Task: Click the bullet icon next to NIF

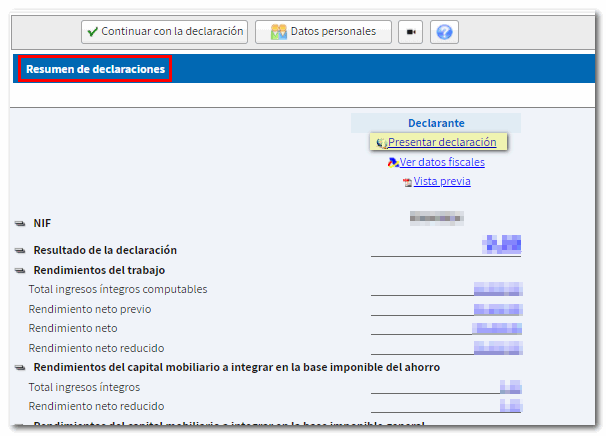Action: click(x=20, y=224)
